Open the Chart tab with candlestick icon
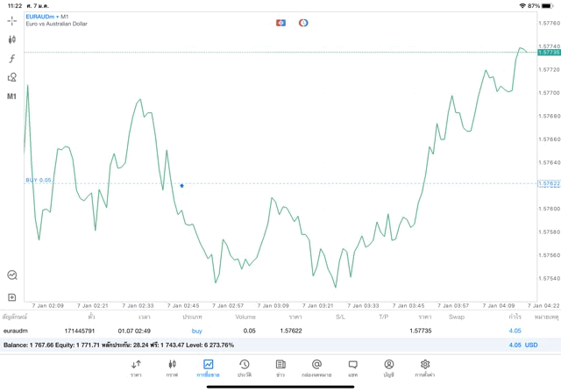 pos(172,368)
